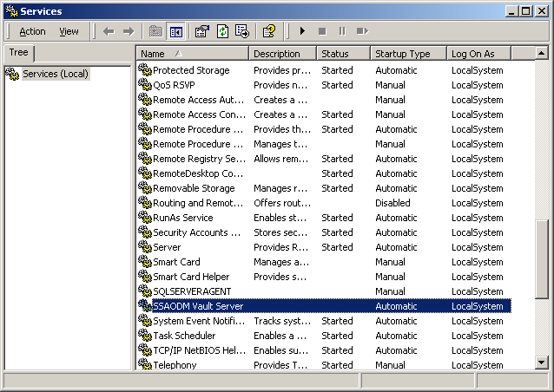Click the Start Service play icon

(x=302, y=31)
